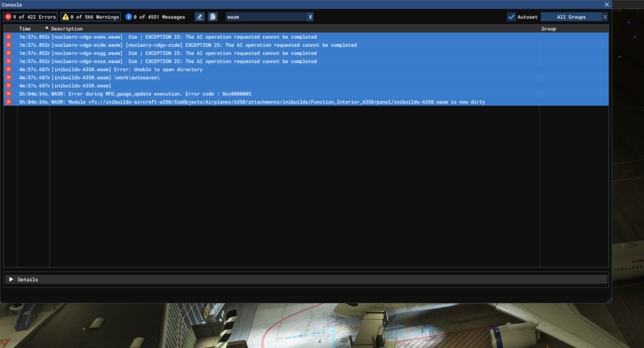Open the All Groups dropdown
Screen dimensions: 644x348
click(x=571, y=17)
